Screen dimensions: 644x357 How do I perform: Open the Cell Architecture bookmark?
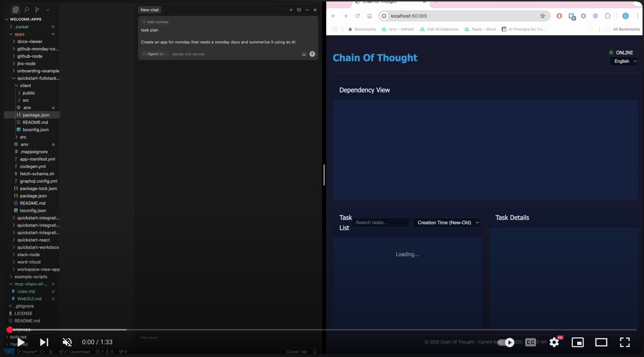(x=442, y=29)
